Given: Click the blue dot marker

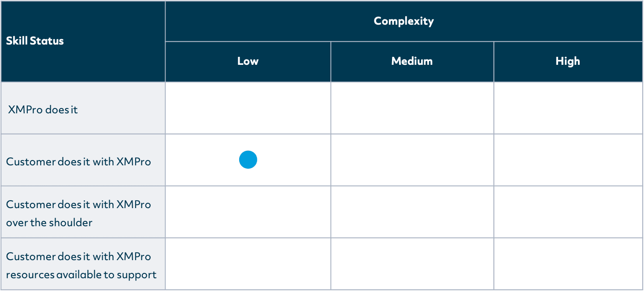Looking at the screenshot, I should pos(248,160).
